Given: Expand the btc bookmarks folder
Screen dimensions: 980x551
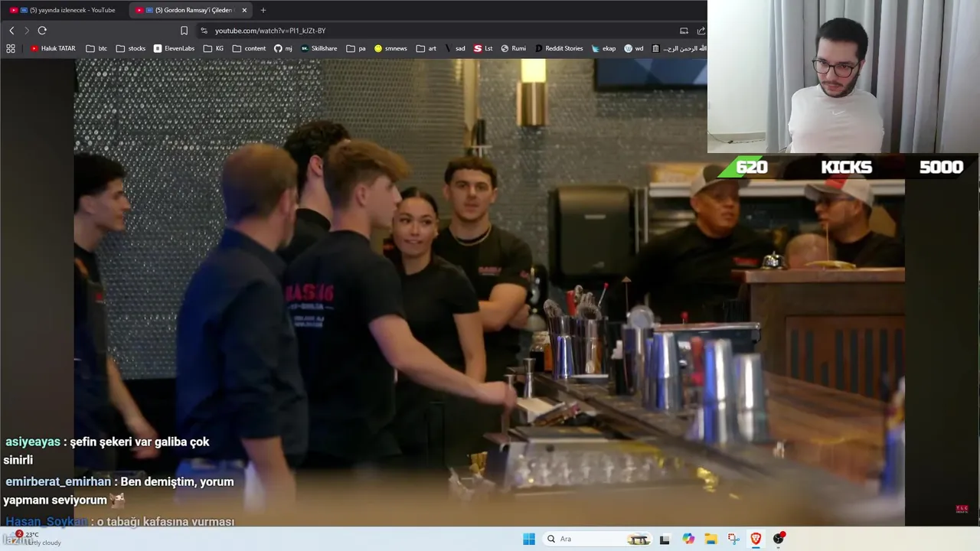Looking at the screenshot, I should coord(96,48).
